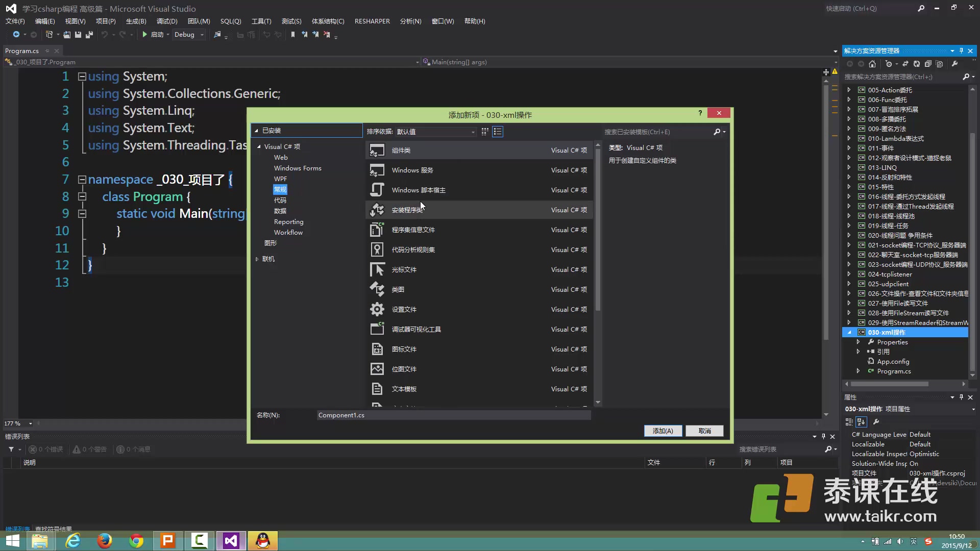Select the Program.cs editor tab
The height and width of the screenshot is (551, 980).
[x=22, y=51]
